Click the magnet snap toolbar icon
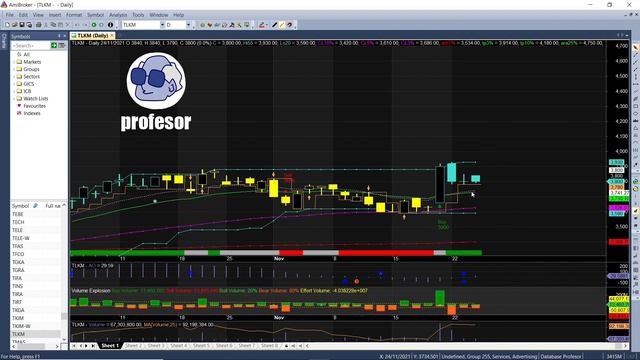 pos(290,25)
